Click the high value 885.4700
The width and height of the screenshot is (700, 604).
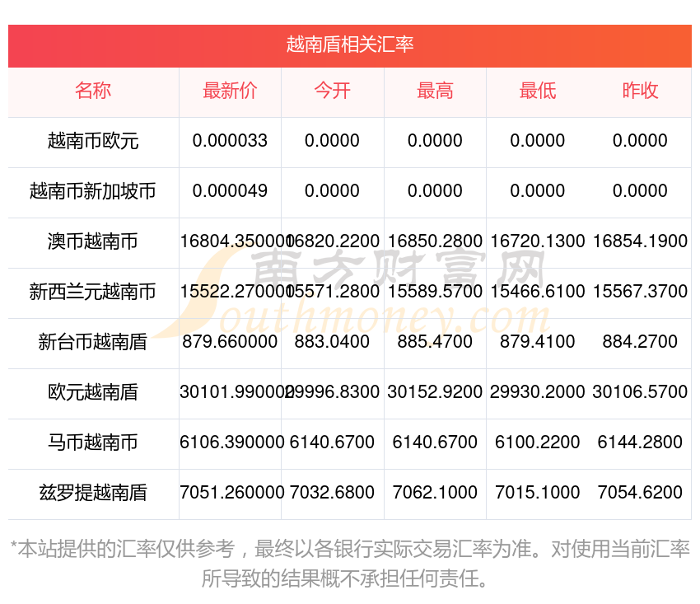435,342
